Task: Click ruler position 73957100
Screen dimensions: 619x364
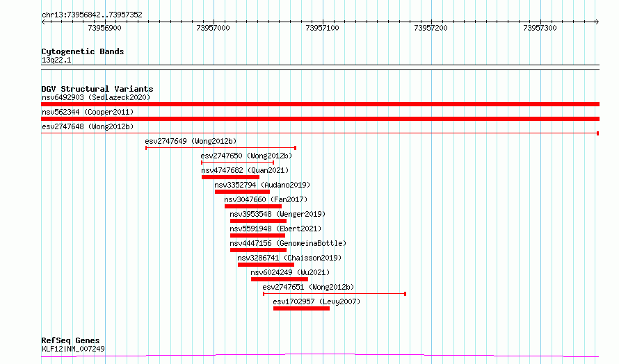Action: coord(323,28)
